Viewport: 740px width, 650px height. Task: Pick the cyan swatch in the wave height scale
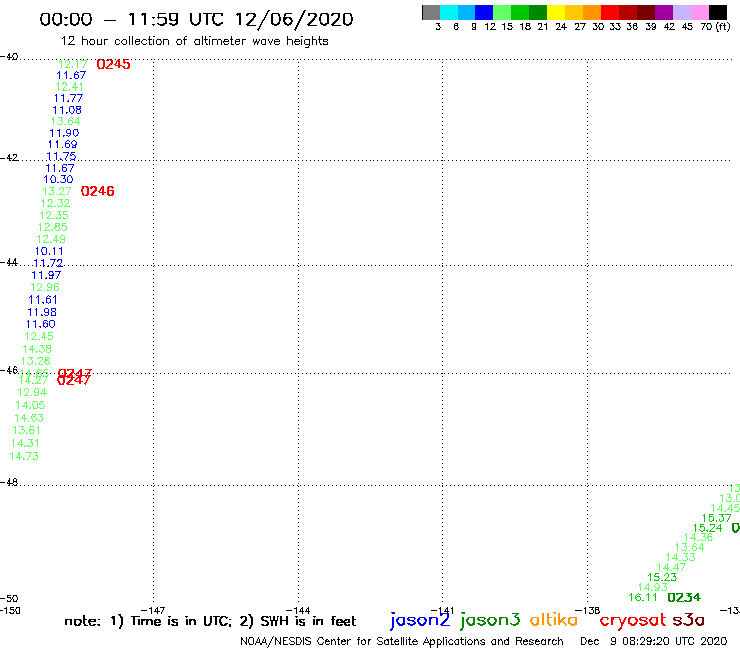coord(448,12)
